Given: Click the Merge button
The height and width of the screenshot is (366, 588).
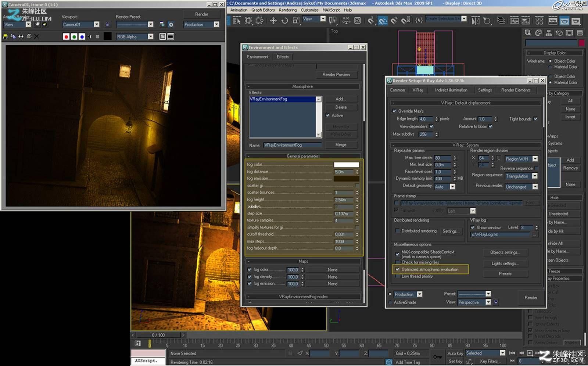Looking at the screenshot, I should point(341,145).
